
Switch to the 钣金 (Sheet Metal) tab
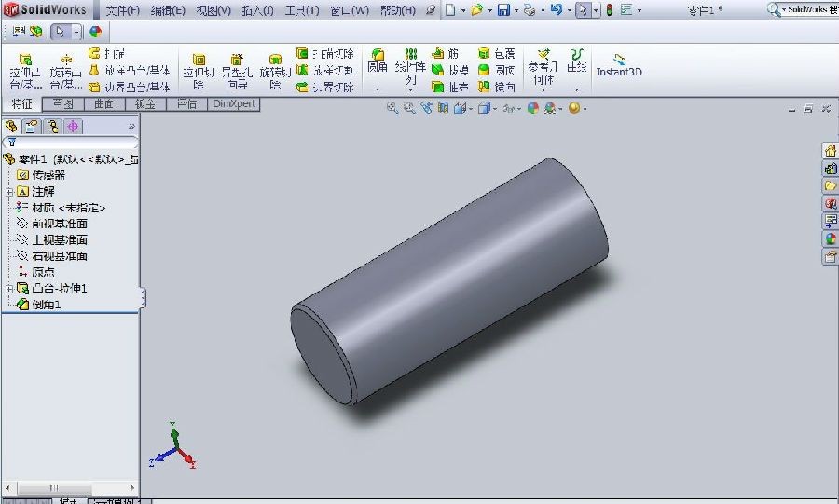(x=145, y=104)
